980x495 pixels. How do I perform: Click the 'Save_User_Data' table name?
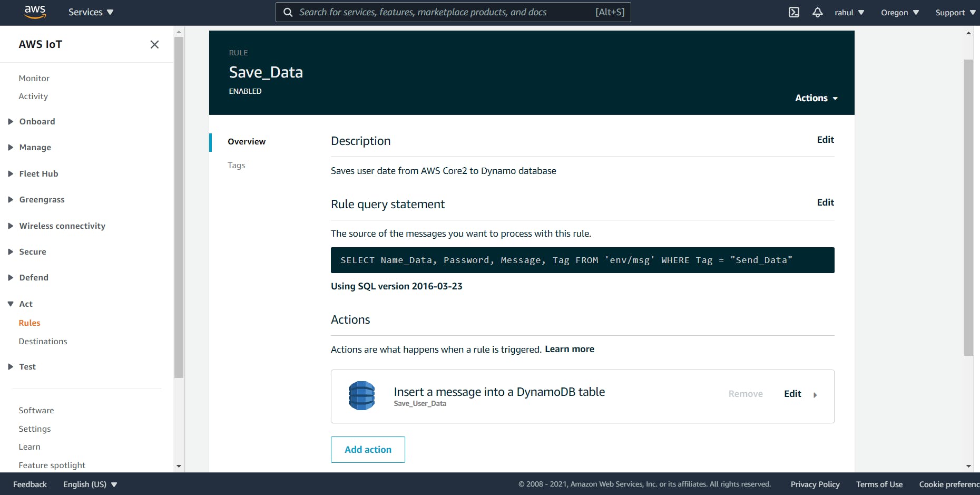pyautogui.click(x=420, y=403)
